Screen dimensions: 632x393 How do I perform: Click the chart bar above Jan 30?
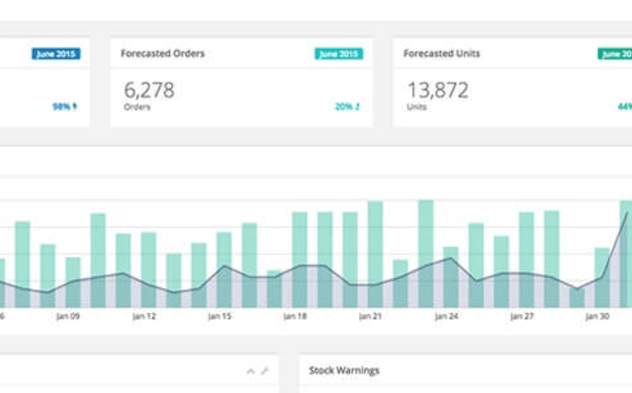(602, 278)
